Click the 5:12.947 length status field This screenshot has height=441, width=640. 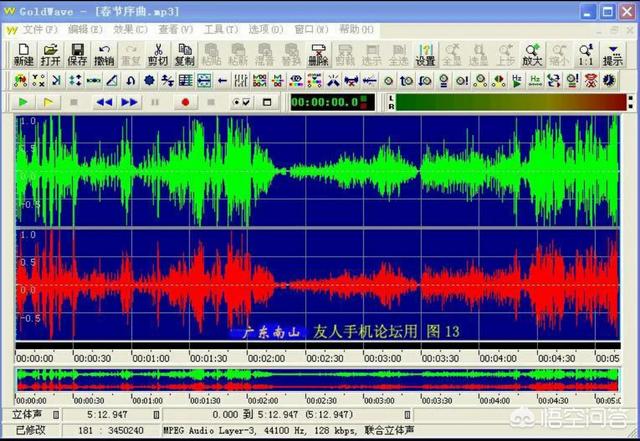click(x=107, y=415)
